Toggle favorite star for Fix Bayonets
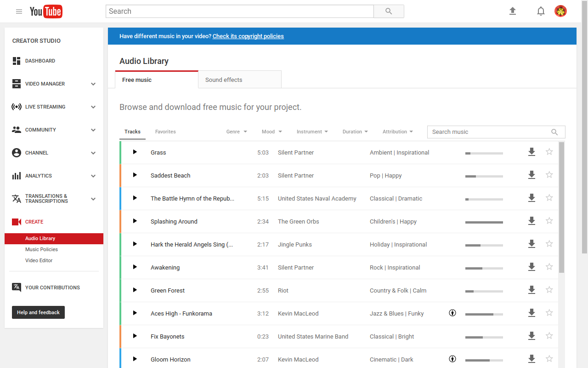Image resolution: width=588 pixels, height=368 pixels. point(549,336)
